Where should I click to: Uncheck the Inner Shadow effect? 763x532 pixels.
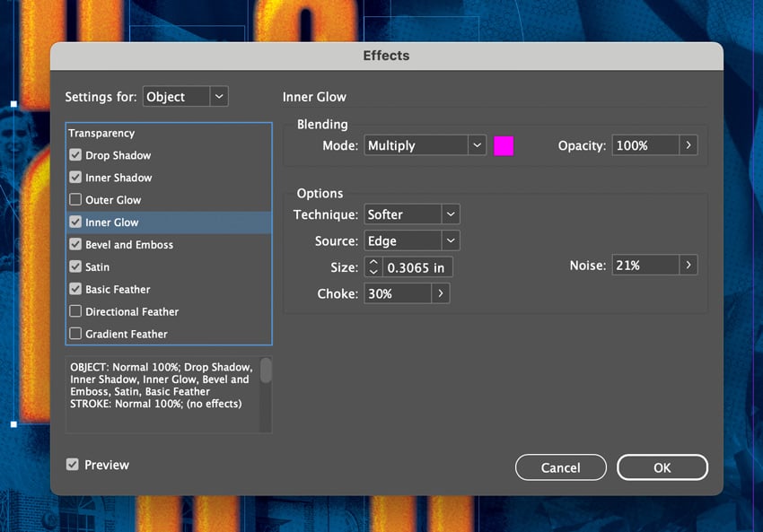[75, 177]
